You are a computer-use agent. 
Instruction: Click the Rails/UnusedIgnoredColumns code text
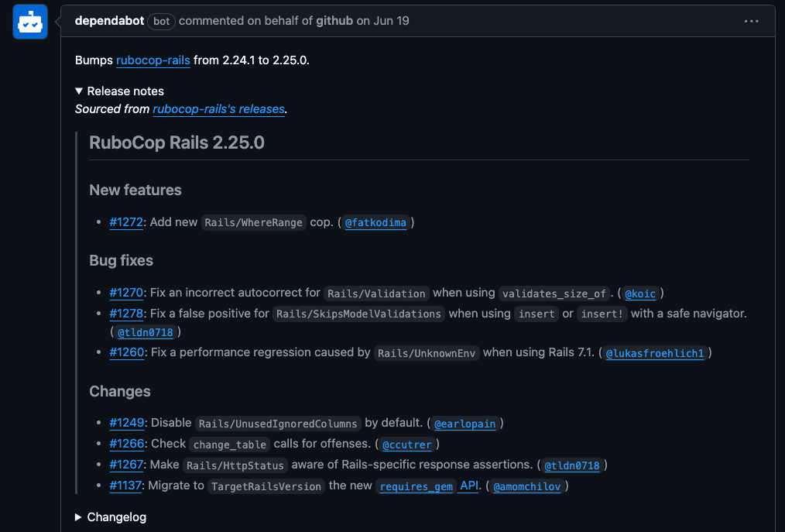(278, 424)
